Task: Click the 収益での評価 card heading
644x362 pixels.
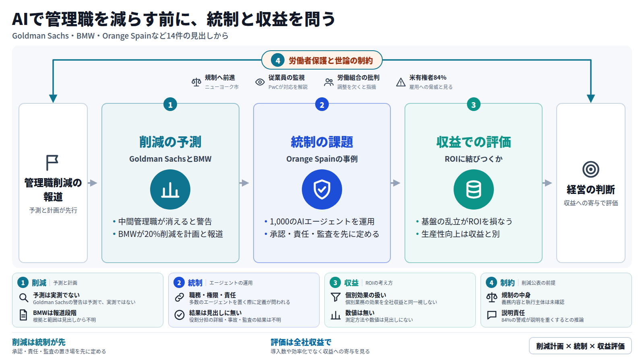Action: tap(474, 142)
